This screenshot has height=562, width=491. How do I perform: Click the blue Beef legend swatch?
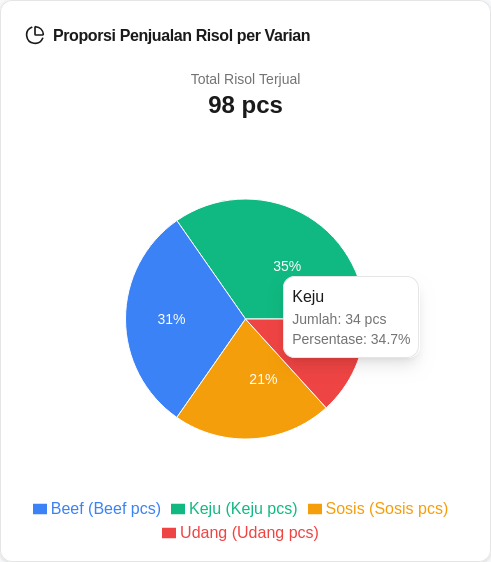(40, 509)
